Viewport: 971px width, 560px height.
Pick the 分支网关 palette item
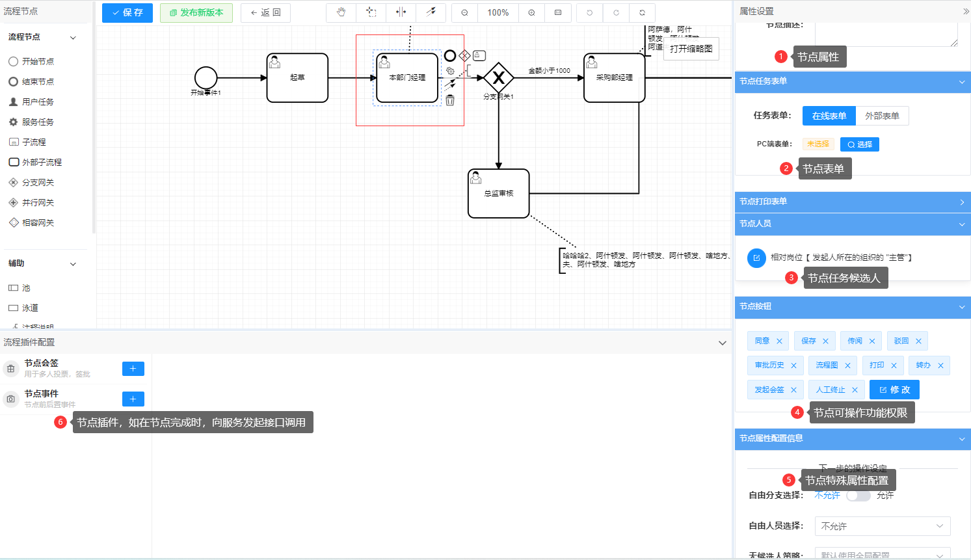click(31, 182)
